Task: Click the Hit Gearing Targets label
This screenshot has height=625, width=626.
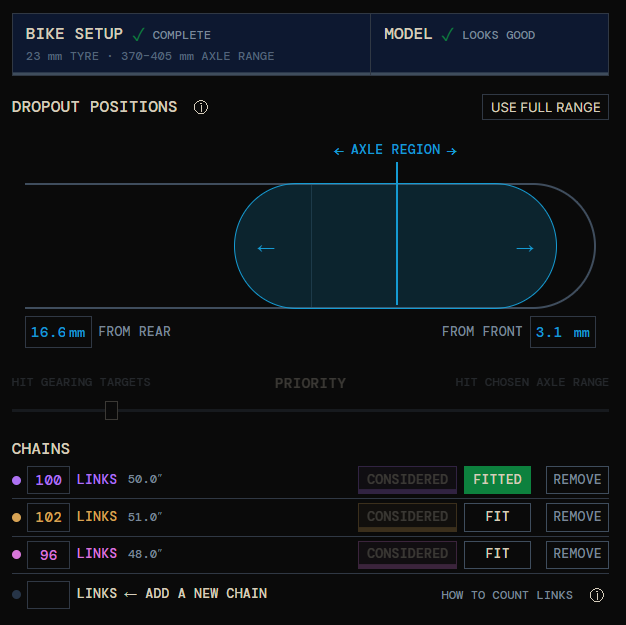Action: point(81,382)
